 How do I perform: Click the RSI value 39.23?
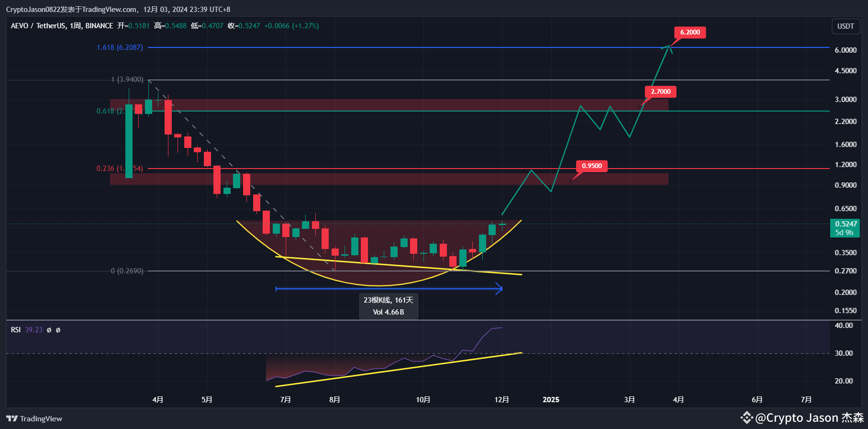click(x=34, y=330)
